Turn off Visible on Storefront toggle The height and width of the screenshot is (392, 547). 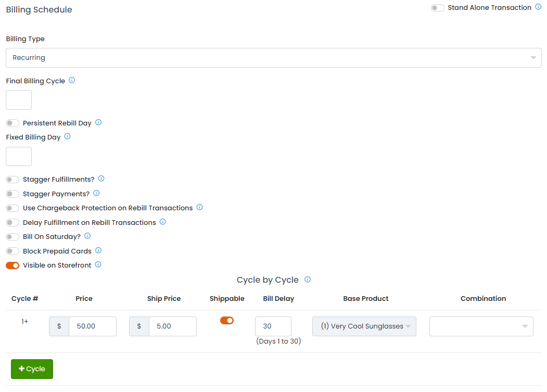pyautogui.click(x=12, y=265)
